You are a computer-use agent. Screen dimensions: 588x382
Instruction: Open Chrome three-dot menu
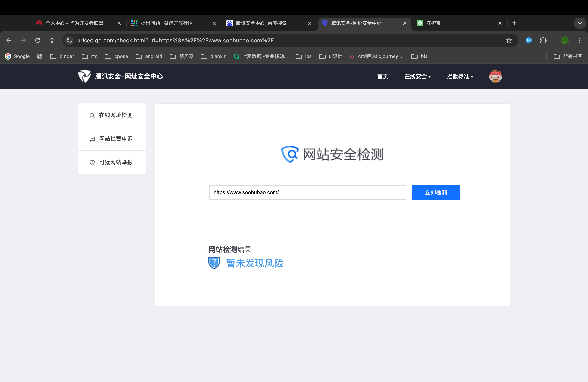[579, 40]
